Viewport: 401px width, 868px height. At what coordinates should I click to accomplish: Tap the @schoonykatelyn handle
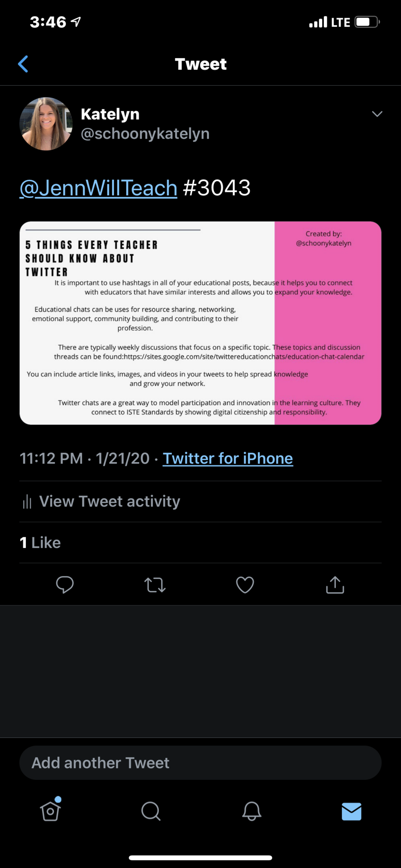[145, 134]
